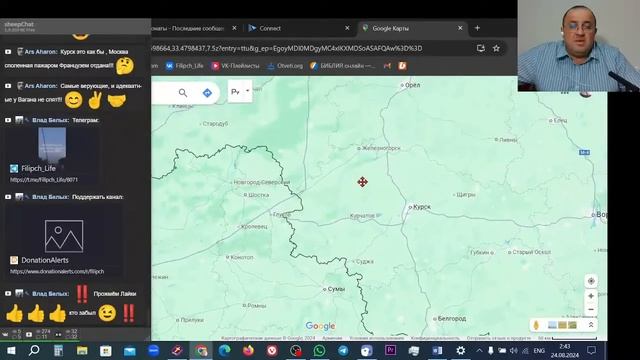Open directions with the blue route icon
The height and width of the screenshot is (360, 640).
[x=207, y=93]
